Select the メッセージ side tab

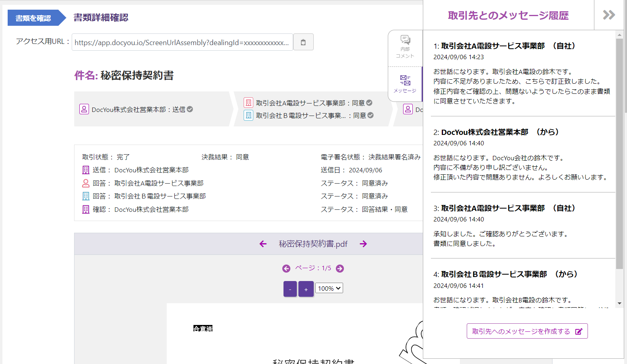(x=405, y=84)
